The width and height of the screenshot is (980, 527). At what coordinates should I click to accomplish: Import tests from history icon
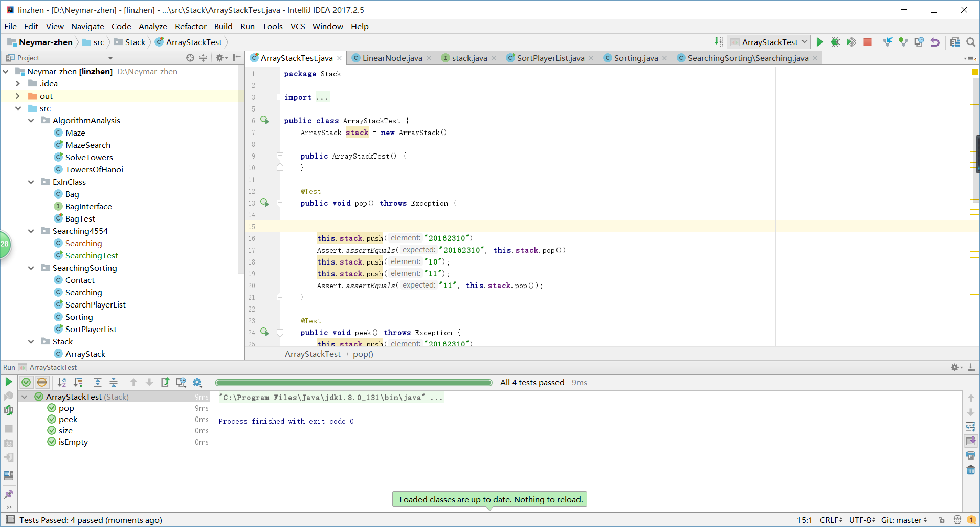coord(181,382)
